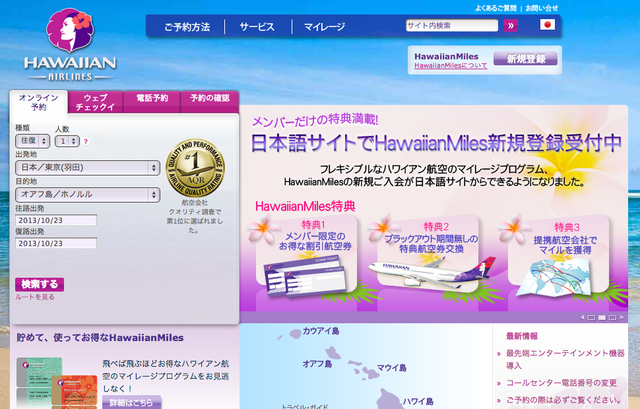Screen dimensions: 640x409
Task: Click オアフ島 on the island map
Action: click(x=317, y=363)
